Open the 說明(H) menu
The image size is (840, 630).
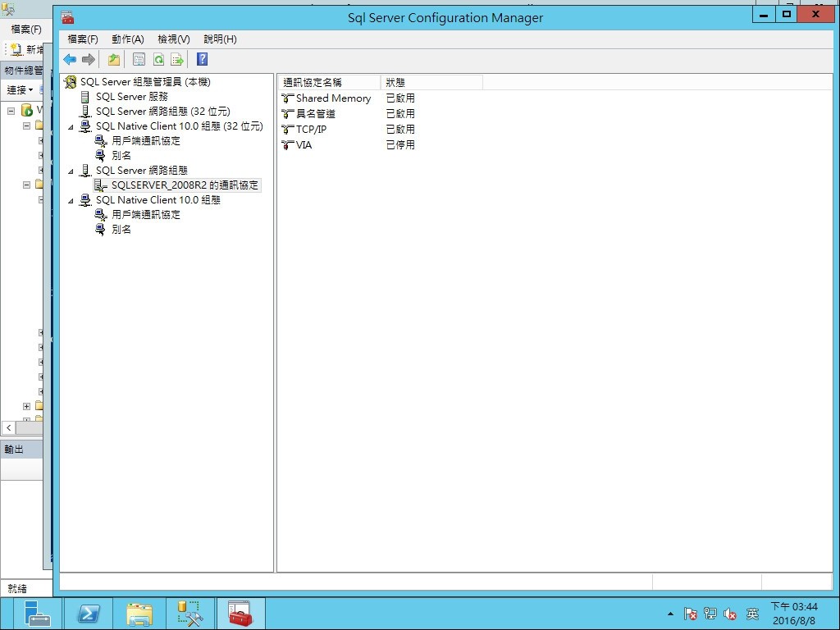tap(220, 39)
